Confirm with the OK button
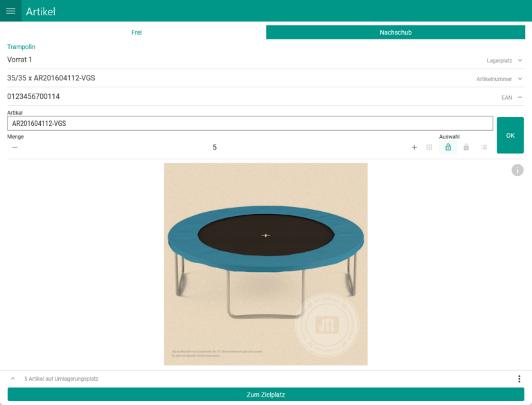This screenshot has width=532, height=405. point(510,135)
